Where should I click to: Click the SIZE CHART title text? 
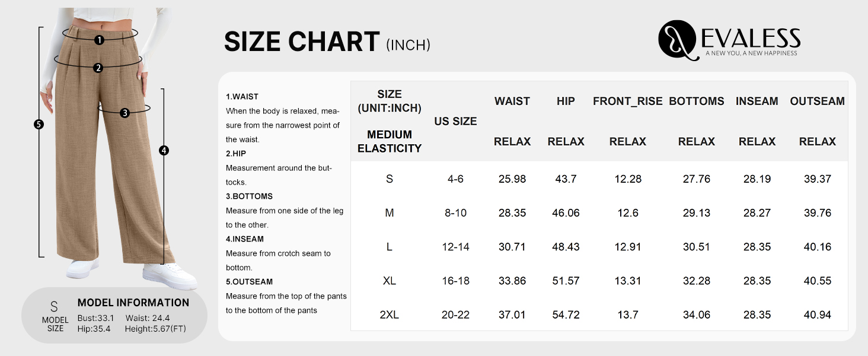coord(302,42)
